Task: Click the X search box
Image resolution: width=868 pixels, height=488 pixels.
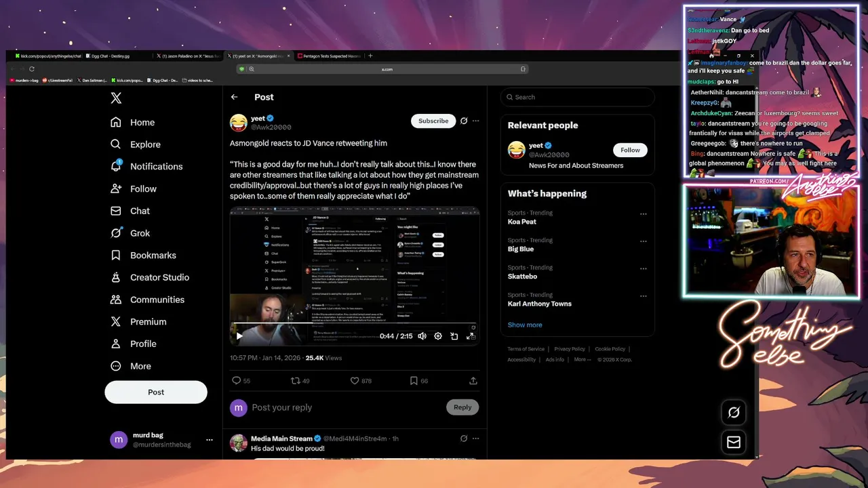Action: pyautogui.click(x=578, y=97)
